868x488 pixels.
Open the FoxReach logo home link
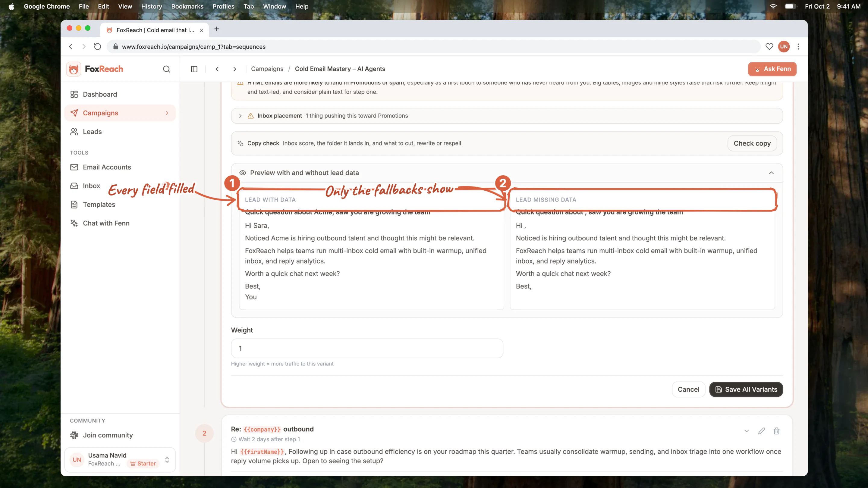click(95, 69)
